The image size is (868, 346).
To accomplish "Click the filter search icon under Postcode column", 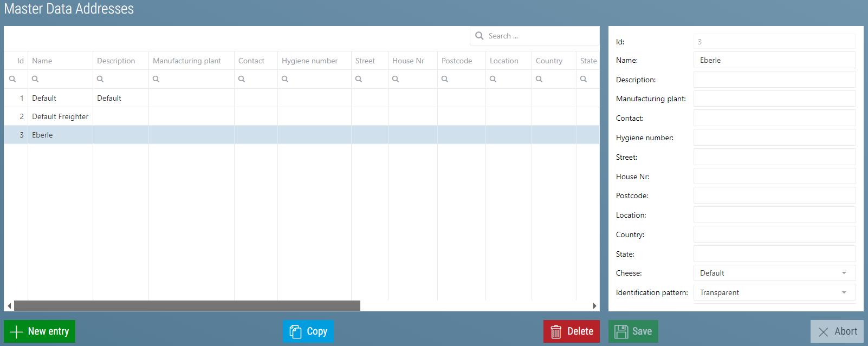I will click(445, 79).
